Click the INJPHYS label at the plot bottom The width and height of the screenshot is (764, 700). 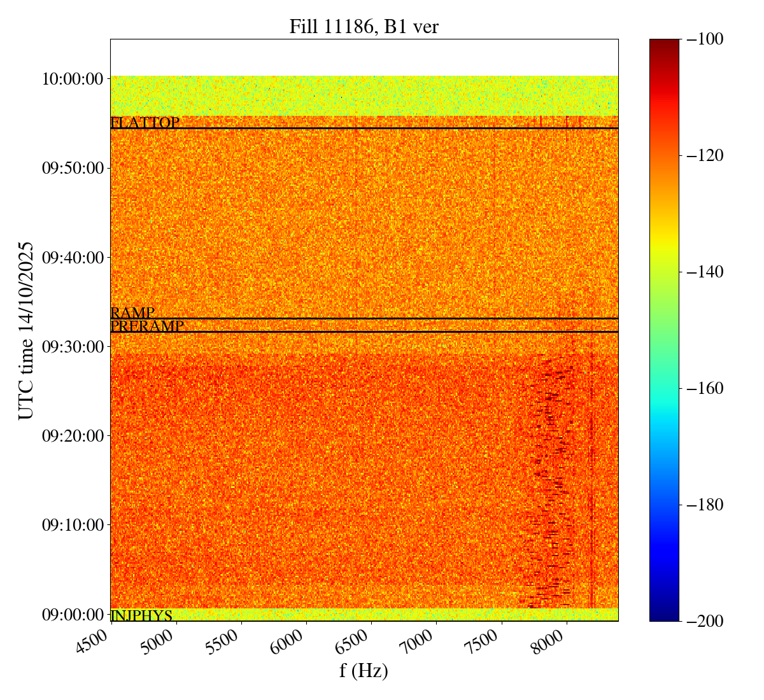click(x=141, y=615)
